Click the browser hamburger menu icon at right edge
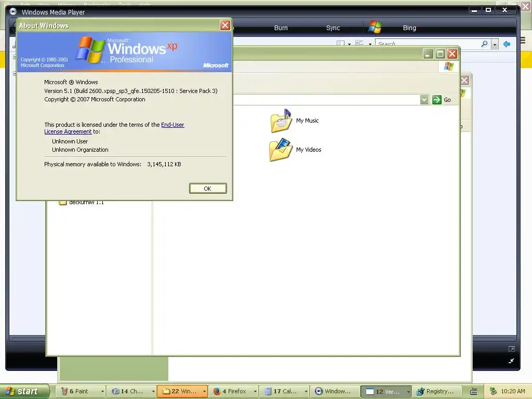Image resolution: width=532 pixels, height=399 pixels. click(x=523, y=41)
